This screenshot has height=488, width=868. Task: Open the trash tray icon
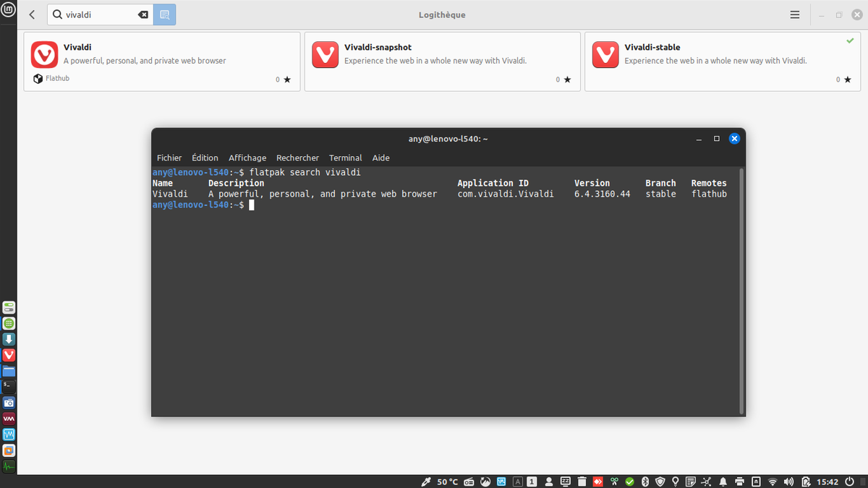coord(582,481)
